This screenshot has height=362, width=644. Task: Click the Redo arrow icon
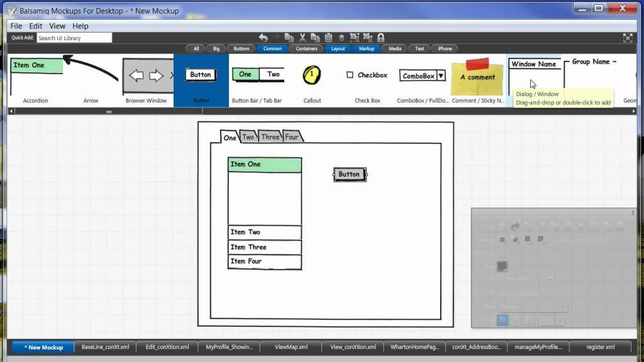tap(276, 38)
